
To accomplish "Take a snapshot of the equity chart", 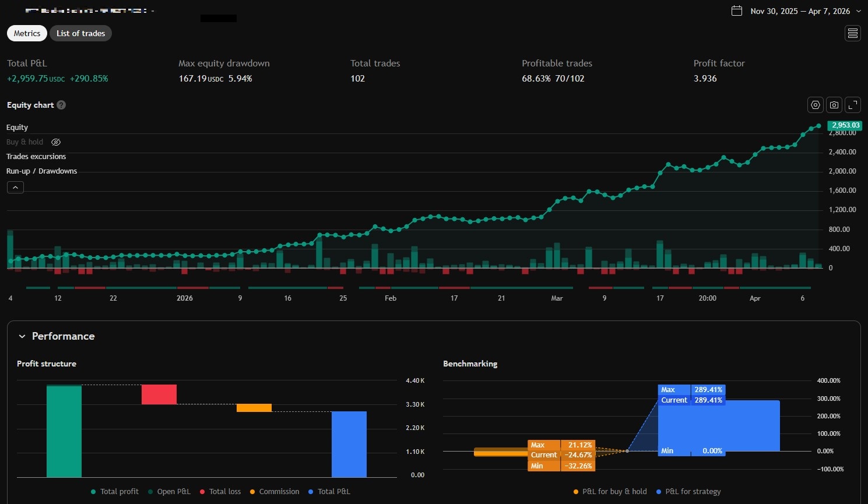I will [x=834, y=105].
